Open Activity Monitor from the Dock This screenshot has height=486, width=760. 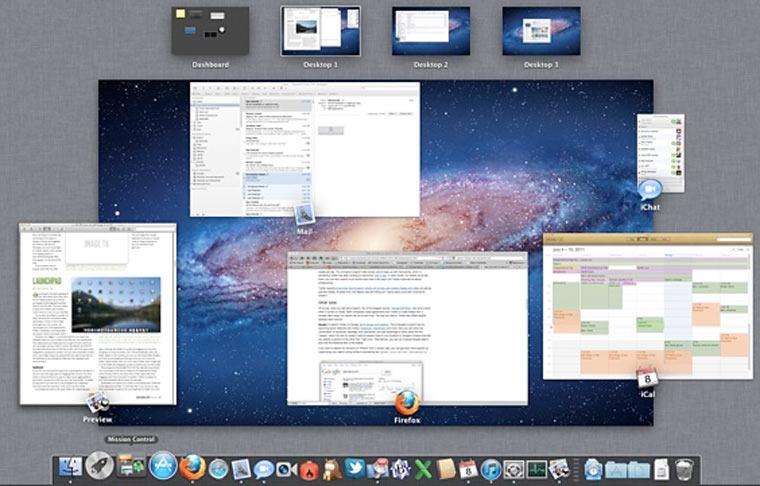click(537, 469)
